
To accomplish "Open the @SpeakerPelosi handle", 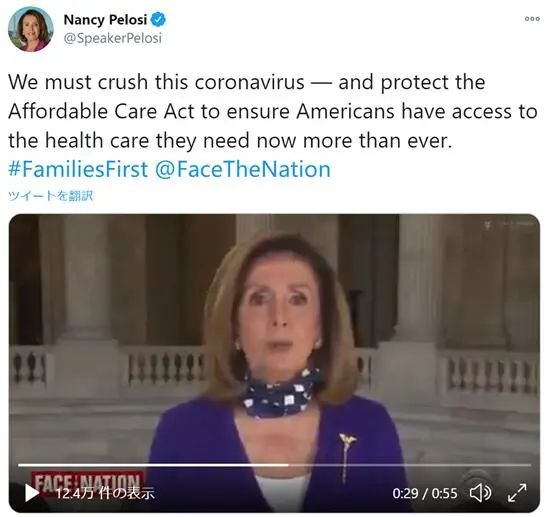I will click(113, 38).
